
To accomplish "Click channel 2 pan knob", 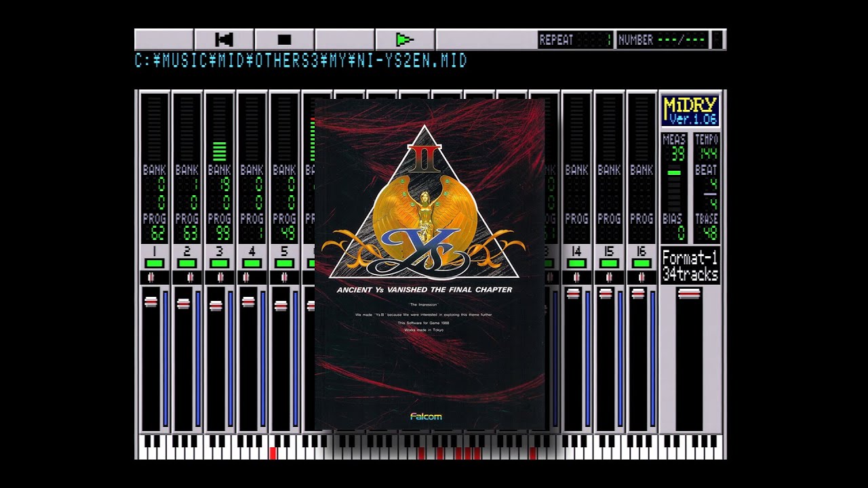I will coord(190,277).
